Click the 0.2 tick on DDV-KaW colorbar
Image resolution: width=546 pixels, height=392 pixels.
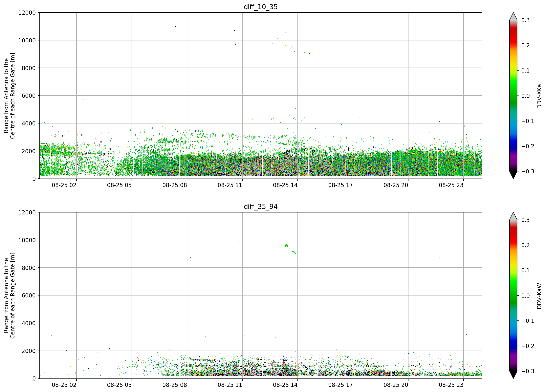(526, 245)
